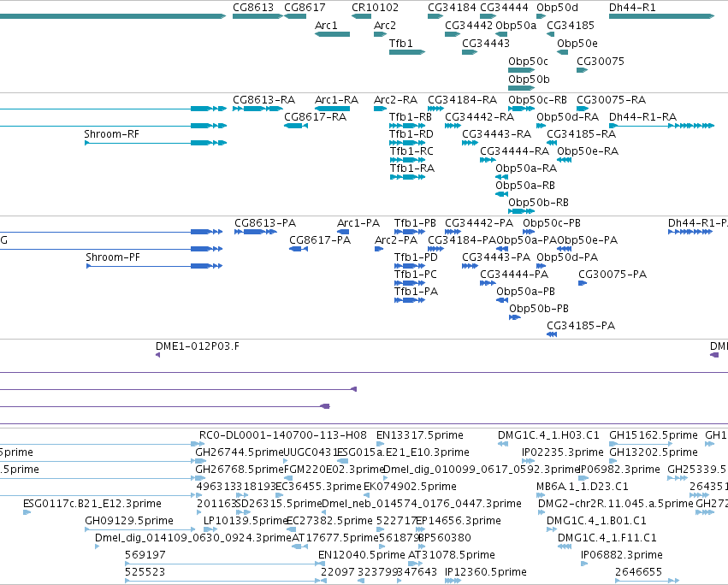Click the CG34184 gene label
Screen dimensions: 728x585
click(x=452, y=8)
